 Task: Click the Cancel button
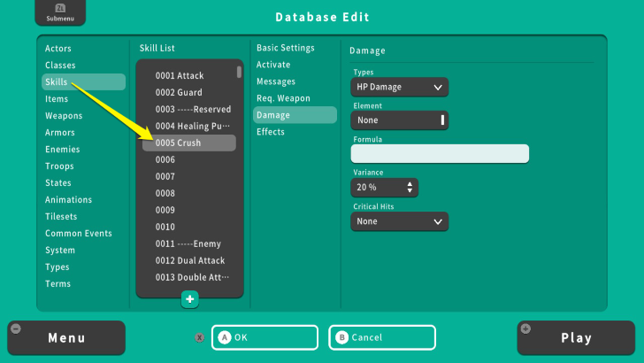click(x=382, y=337)
